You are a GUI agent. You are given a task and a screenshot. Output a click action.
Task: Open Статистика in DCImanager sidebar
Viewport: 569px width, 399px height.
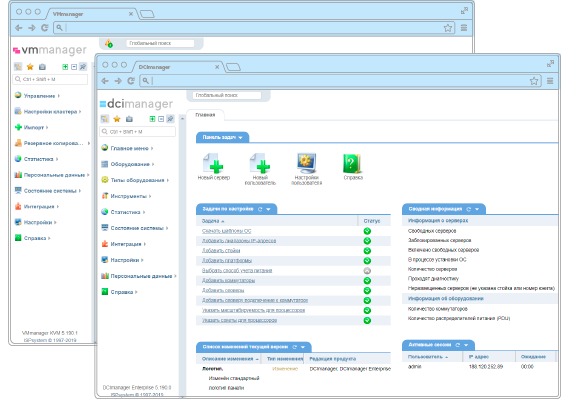click(125, 212)
